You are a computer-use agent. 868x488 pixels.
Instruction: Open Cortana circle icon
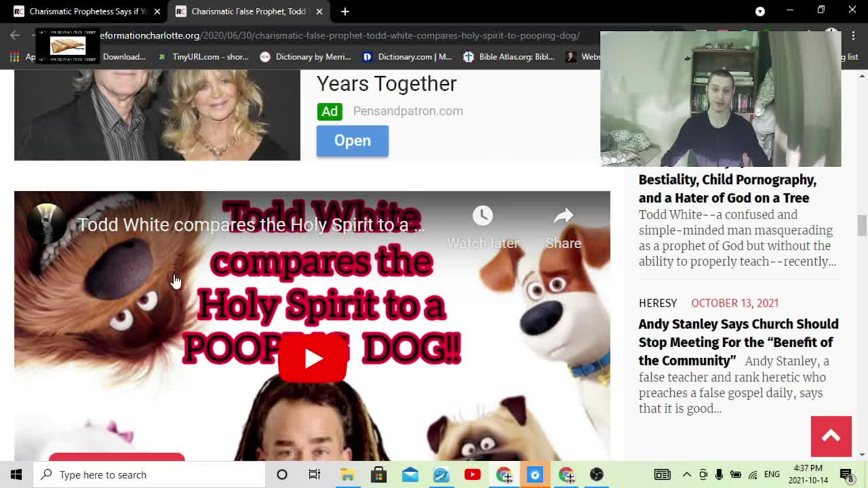pyautogui.click(x=282, y=474)
